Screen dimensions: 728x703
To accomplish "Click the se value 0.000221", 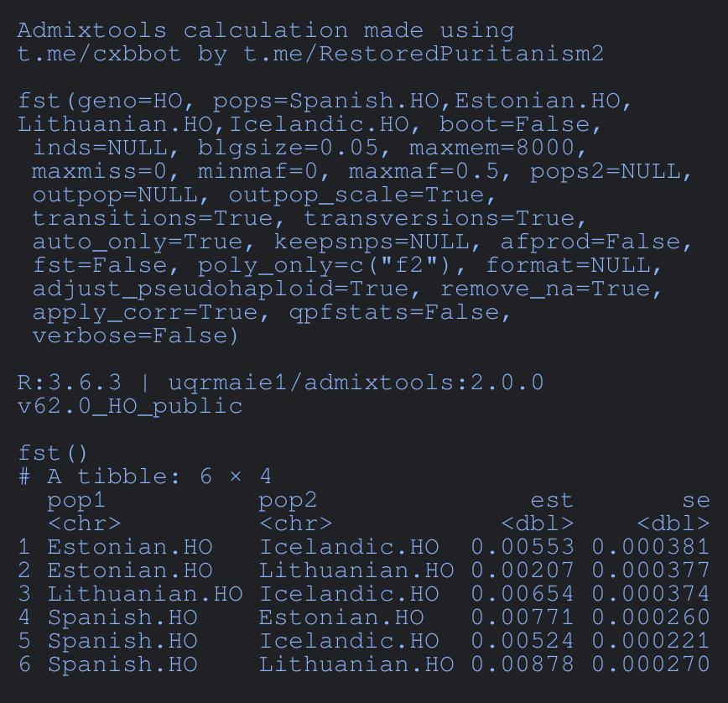I will pyautogui.click(x=650, y=642).
